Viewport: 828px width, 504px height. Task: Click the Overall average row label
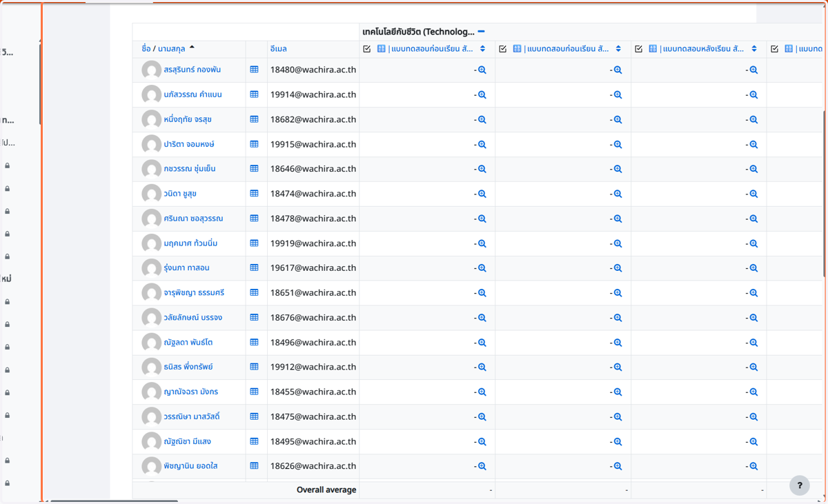(x=326, y=490)
